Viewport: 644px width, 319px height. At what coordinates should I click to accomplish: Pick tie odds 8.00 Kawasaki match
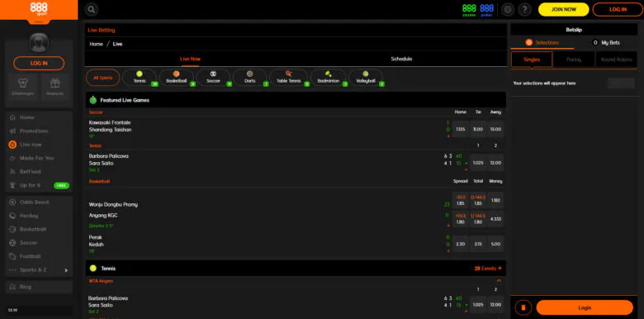coord(478,129)
